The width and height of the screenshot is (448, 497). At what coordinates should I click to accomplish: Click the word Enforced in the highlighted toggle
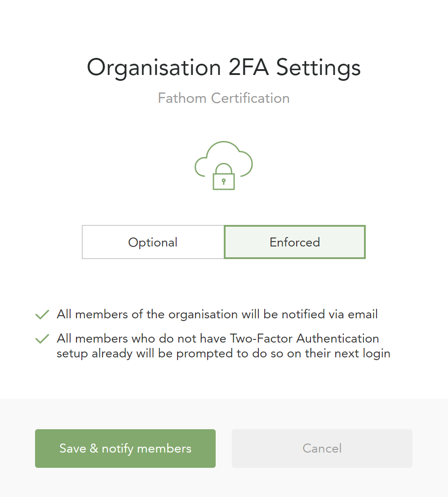[295, 242]
